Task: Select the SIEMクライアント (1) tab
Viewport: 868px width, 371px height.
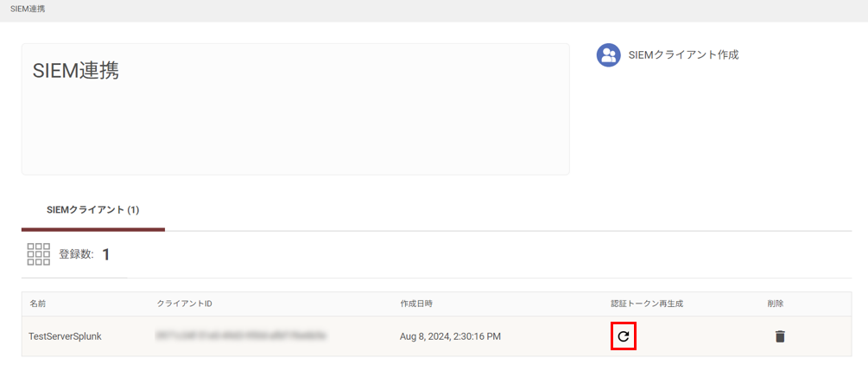Action: coord(93,211)
